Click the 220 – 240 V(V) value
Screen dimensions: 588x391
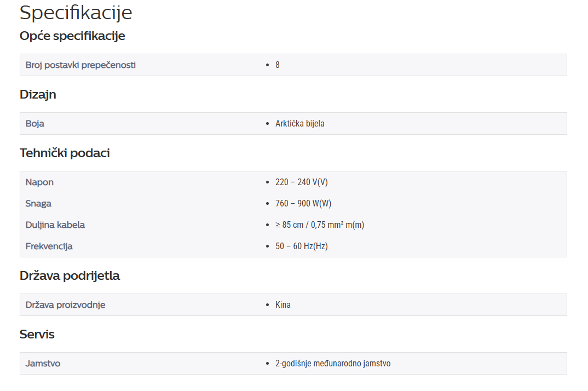click(x=302, y=182)
